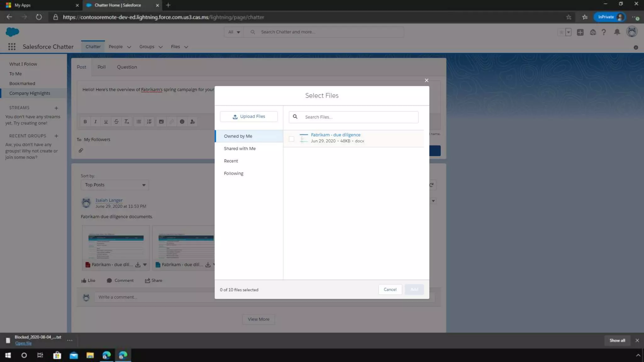Check the Fabrikam - due diligence file checkbox

click(x=291, y=139)
